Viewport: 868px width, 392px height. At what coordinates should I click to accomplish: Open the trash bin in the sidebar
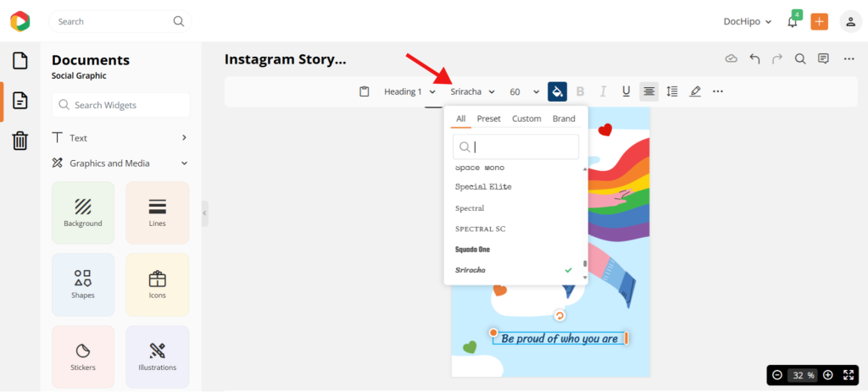click(x=20, y=141)
